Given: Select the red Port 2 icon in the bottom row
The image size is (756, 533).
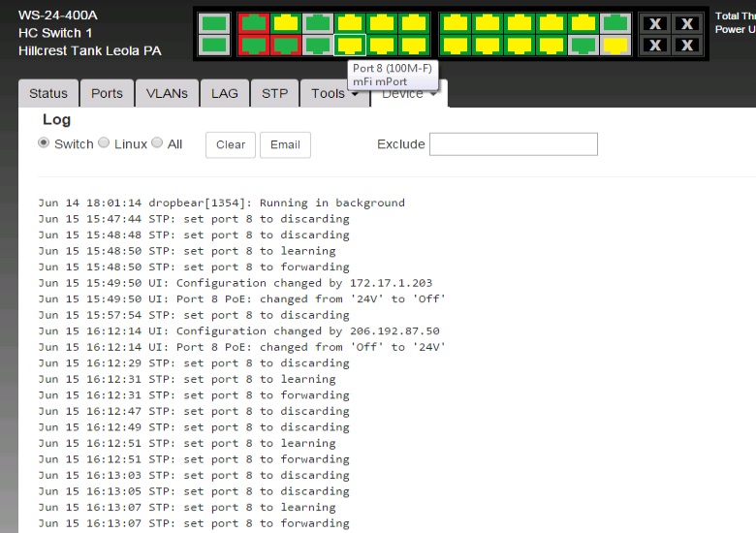Looking at the screenshot, I should click(x=254, y=45).
